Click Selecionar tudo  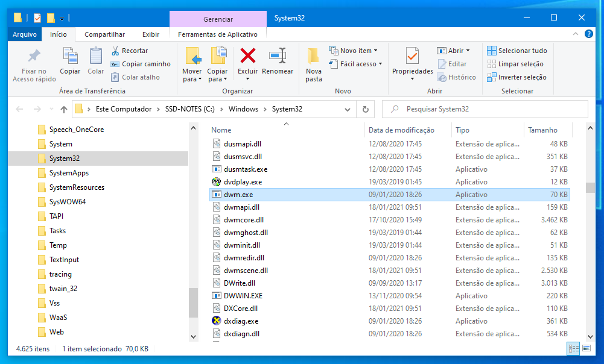[517, 51]
